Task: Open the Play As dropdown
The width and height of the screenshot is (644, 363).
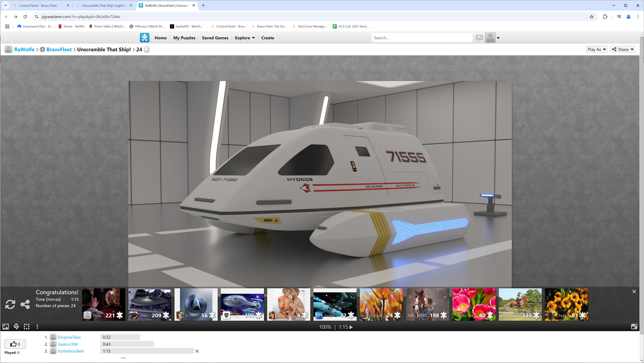Action: pyautogui.click(x=597, y=49)
